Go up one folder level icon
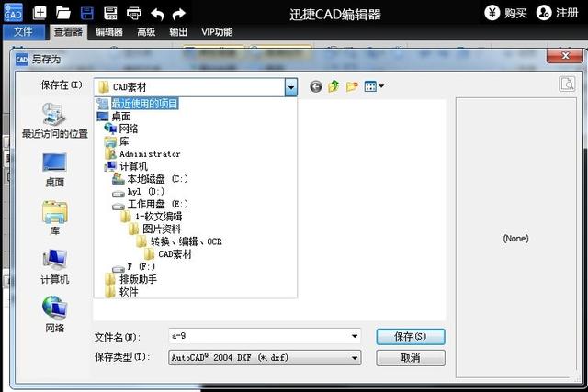 334,86
